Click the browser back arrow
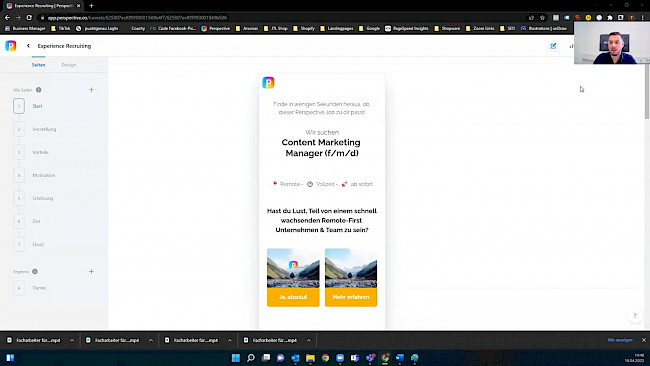This screenshot has height=366, width=650. tap(7, 17)
